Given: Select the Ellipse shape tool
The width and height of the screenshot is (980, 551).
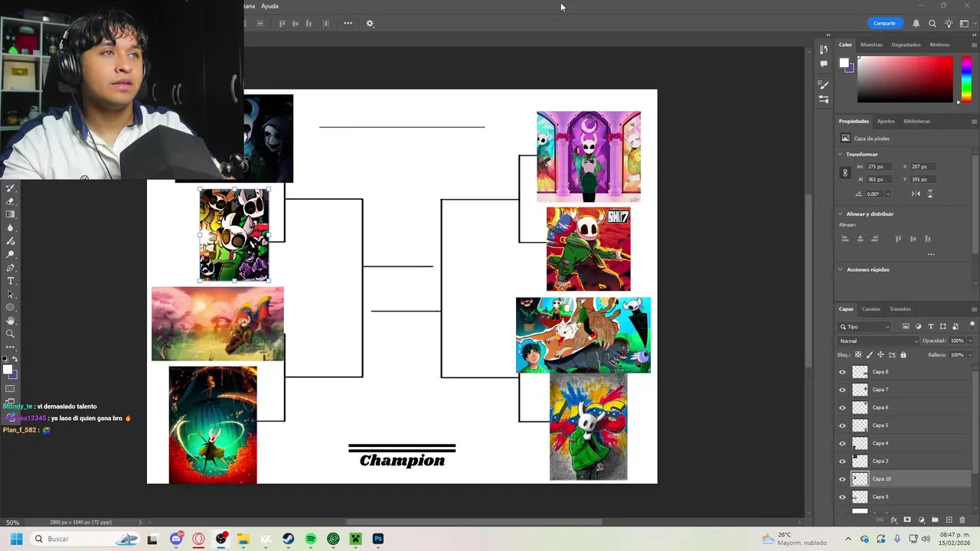Looking at the screenshot, I should point(11,307).
